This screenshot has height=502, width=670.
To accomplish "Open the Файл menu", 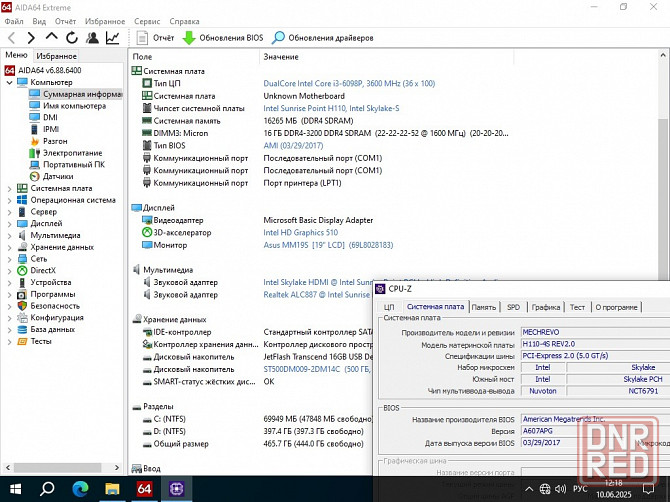I will [14, 21].
